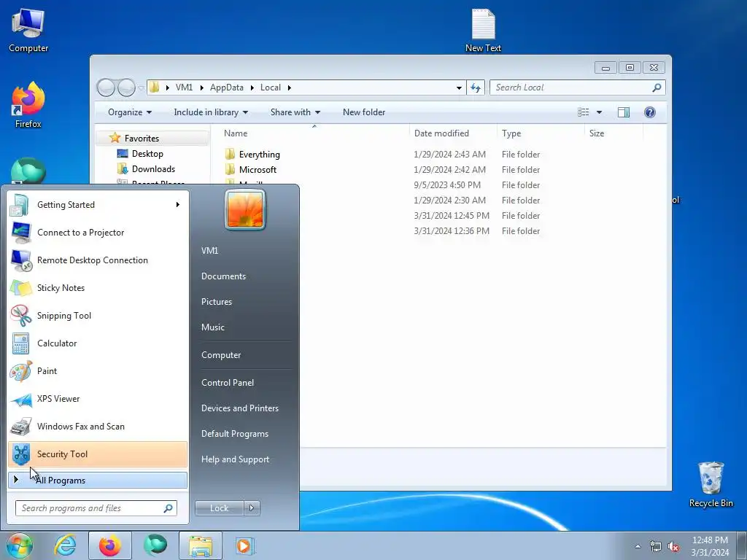Screen dimensions: 747x560
Task: Open Paint palette icon
Action: pyautogui.click(x=20, y=371)
